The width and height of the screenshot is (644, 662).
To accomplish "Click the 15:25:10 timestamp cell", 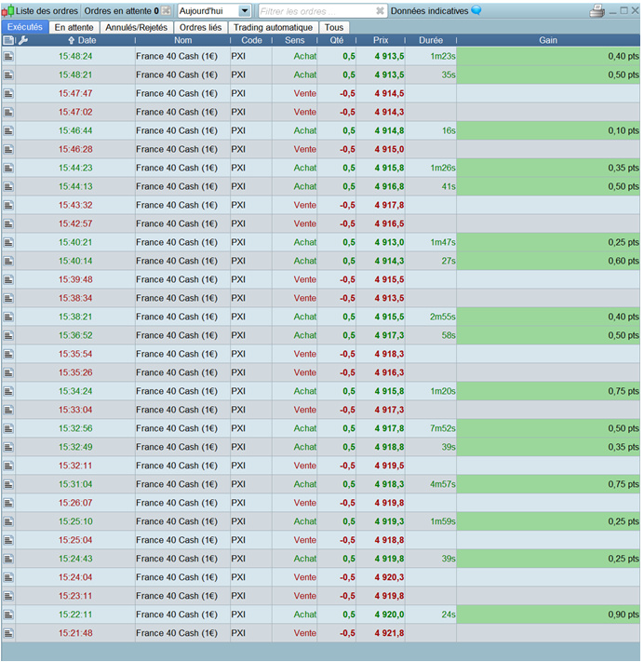I will tap(75, 521).
